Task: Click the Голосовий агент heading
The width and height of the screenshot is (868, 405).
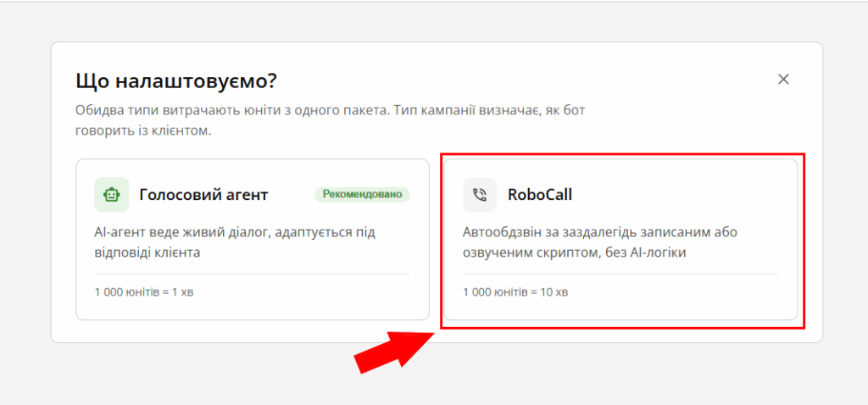Action: 204,195
